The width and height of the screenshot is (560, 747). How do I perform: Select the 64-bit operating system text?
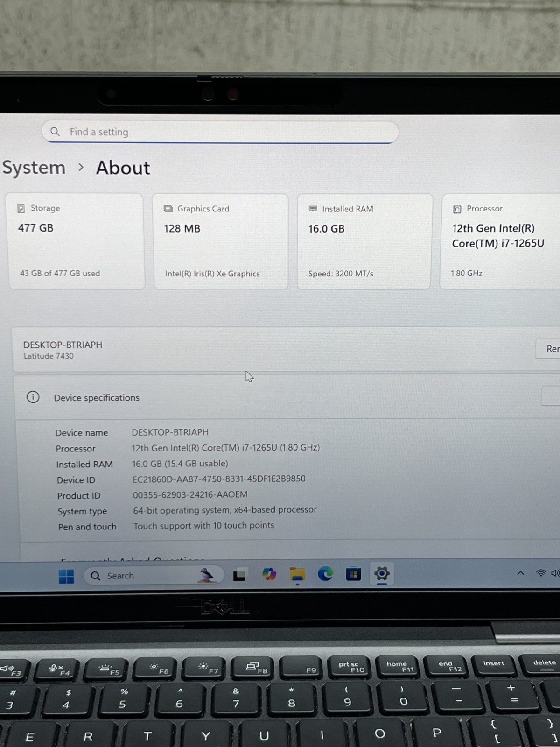coord(224,510)
